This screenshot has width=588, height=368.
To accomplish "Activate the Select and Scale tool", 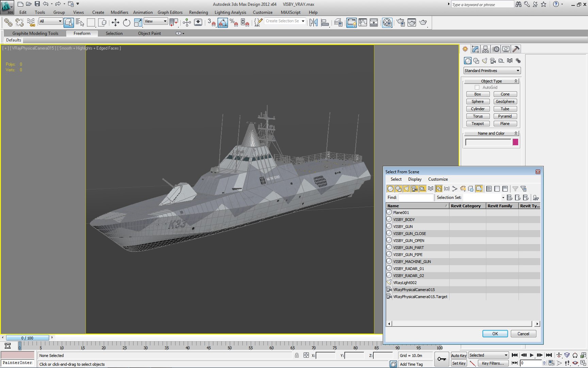I will (138, 22).
